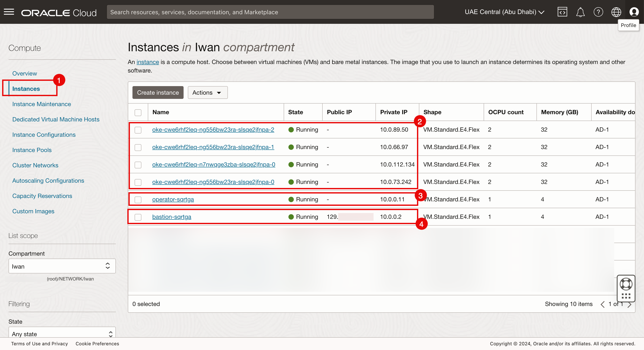Open the notifications bell
Image resolution: width=644 pixels, height=350 pixels.
pyautogui.click(x=580, y=12)
